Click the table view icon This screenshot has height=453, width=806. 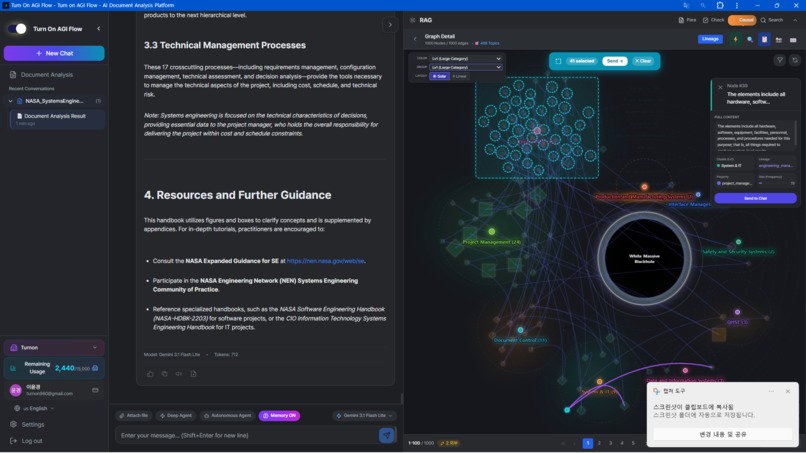click(779, 40)
